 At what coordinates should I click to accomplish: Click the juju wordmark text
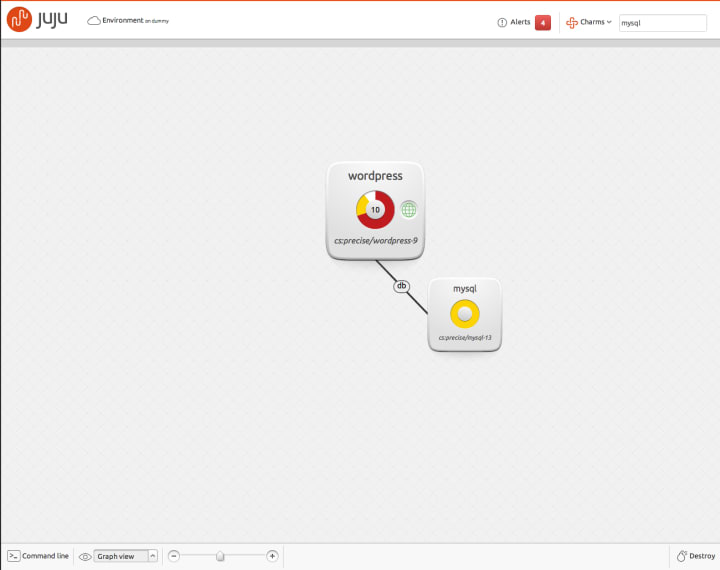pyautogui.click(x=52, y=19)
